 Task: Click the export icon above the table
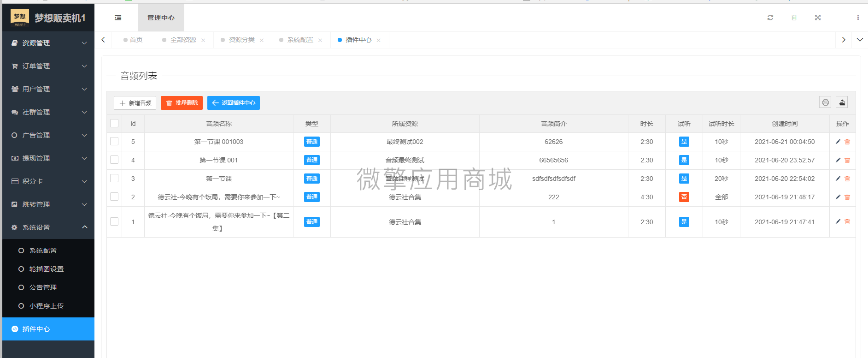coord(842,102)
